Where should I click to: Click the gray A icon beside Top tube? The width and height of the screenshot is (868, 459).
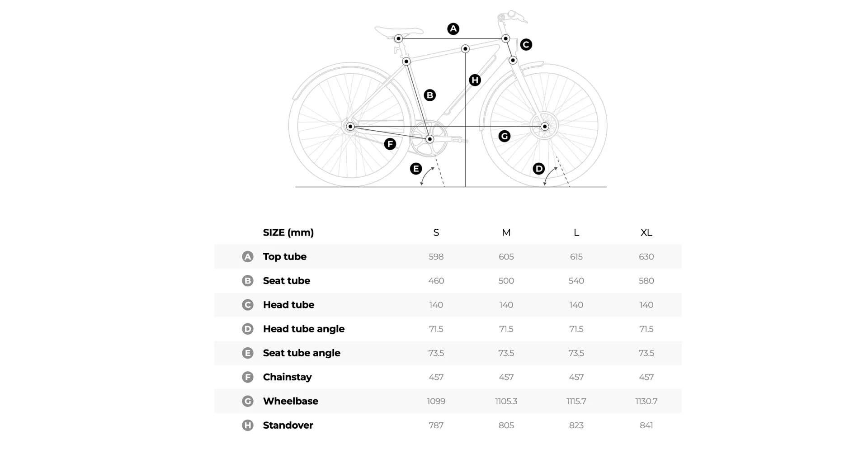pos(247,257)
